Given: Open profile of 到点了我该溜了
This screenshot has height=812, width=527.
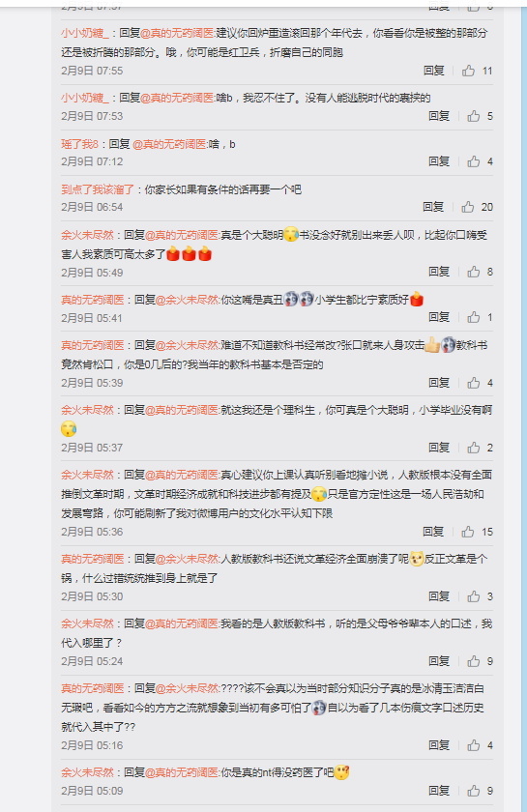Looking at the screenshot, I should [98, 189].
